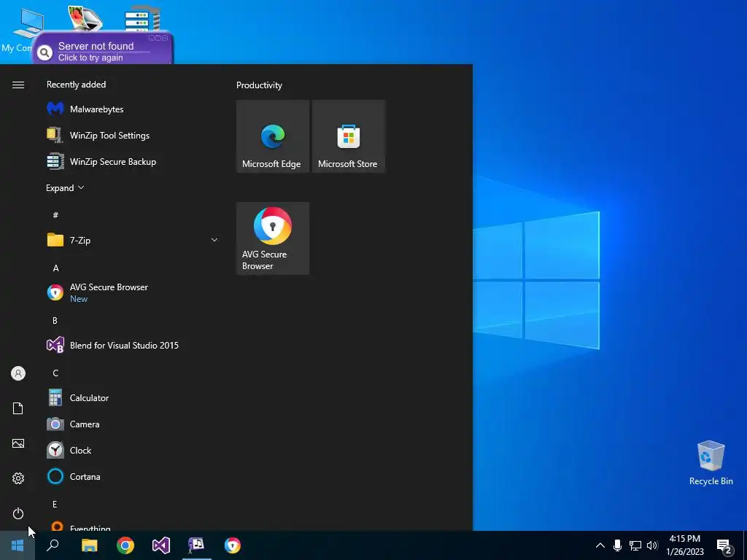Open WinZip Secure Backup
Screen dimensions: 747x560
[x=131, y=161]
